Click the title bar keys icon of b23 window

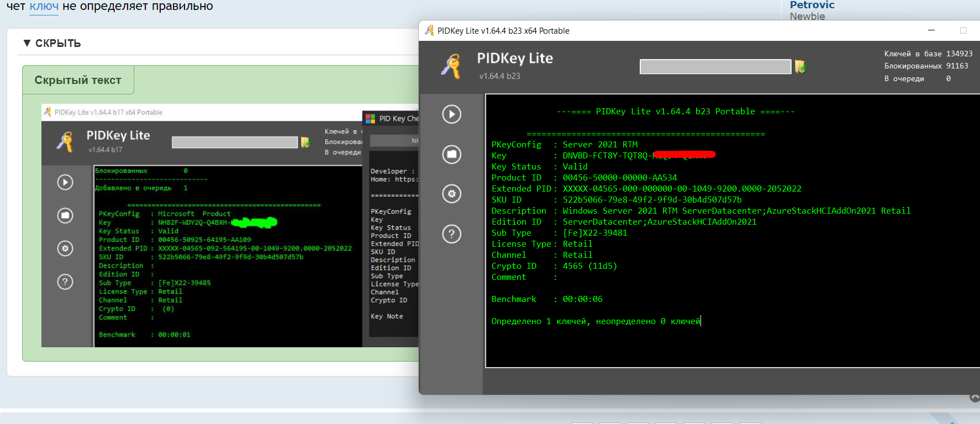(x=429, y=30)
